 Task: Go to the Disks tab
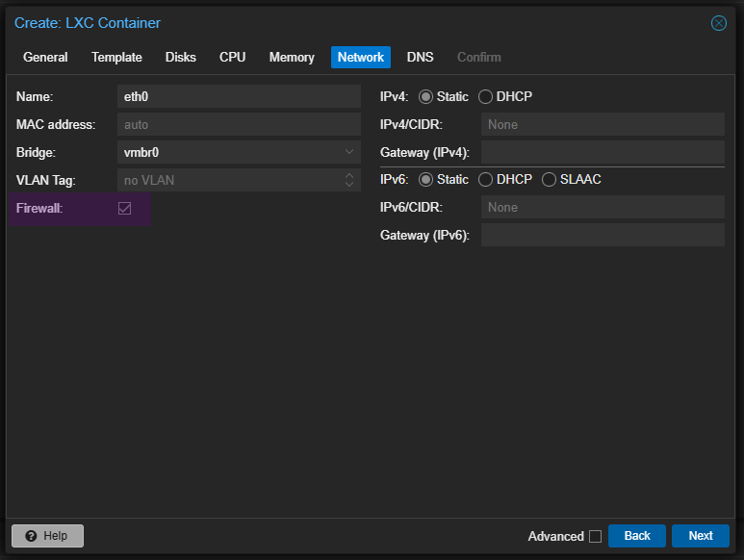click(x=180, y=58)
